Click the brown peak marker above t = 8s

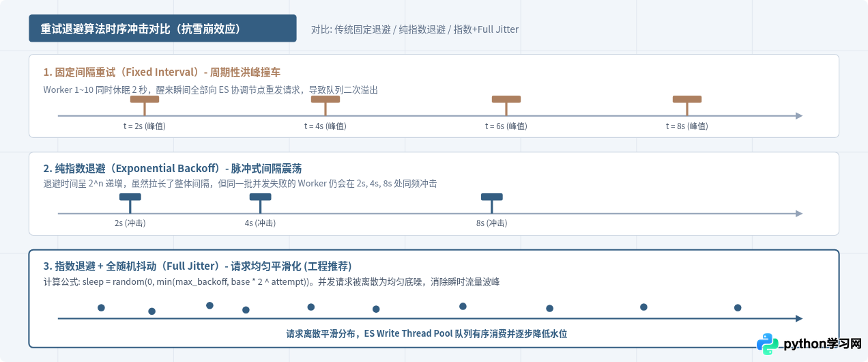[x=686, y=99]
